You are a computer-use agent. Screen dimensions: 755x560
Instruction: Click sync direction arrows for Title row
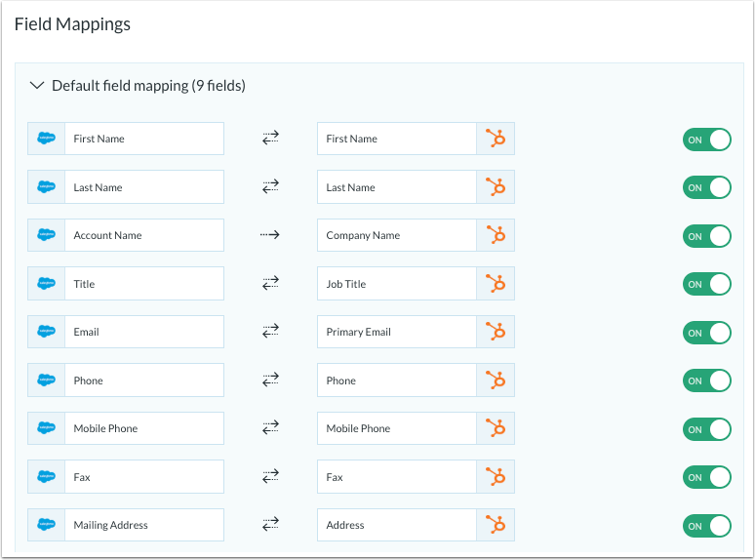click(x=270, y=283)
